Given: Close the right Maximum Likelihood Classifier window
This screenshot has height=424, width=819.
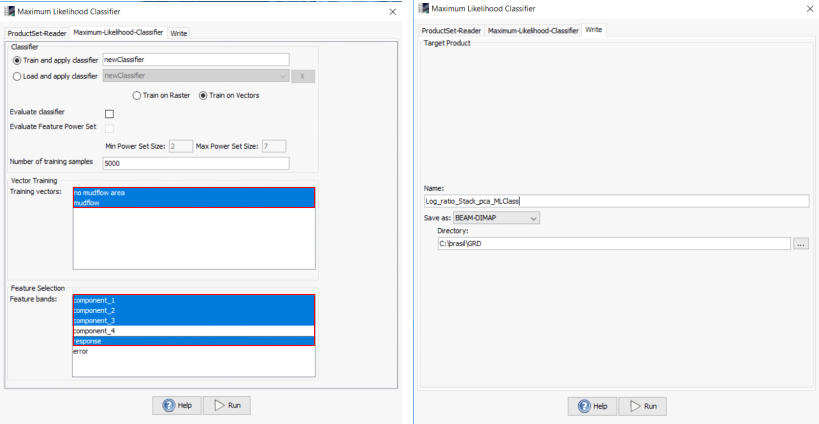Looking at the screenshot, I should tap(805, 10).
